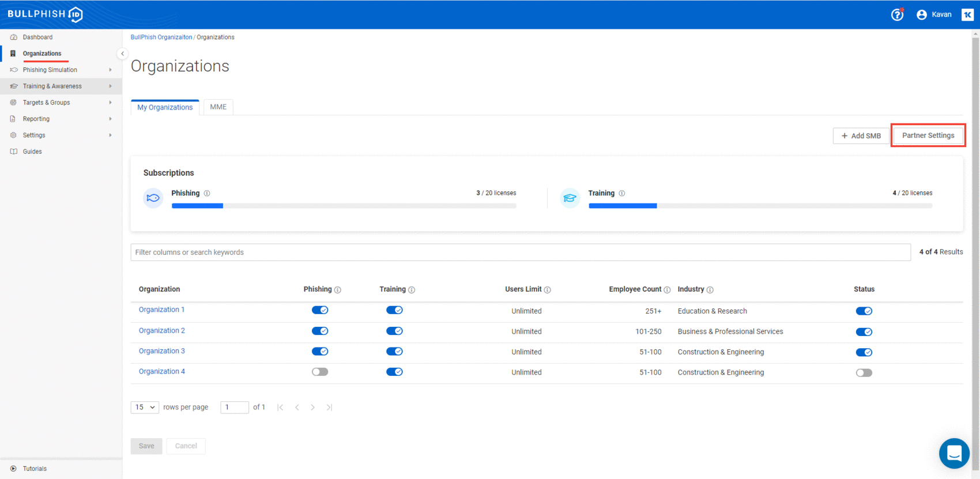The width and height of the screenshot is (980, 479).
Task: Click the Targets & Groups icon
Action: 13,103
